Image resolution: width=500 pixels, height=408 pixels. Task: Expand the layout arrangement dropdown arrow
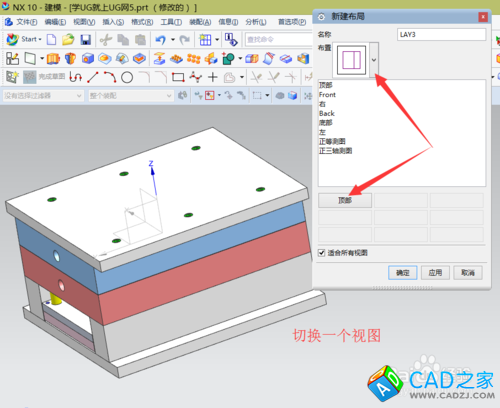click(374, 60)
